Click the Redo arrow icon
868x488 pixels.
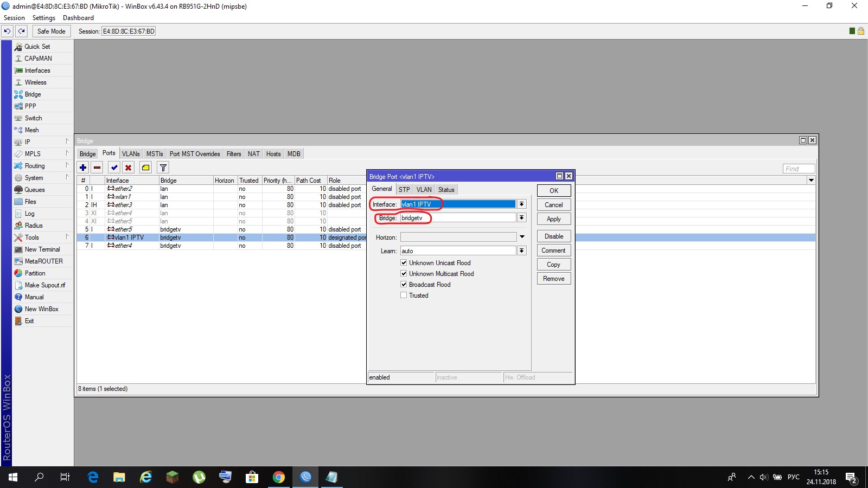[21, 31]
